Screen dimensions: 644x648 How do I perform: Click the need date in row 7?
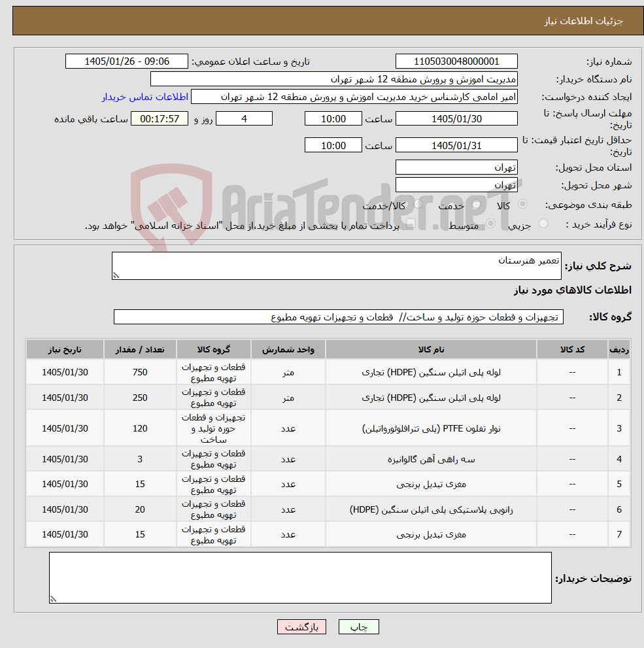click(x=65, y=534)
